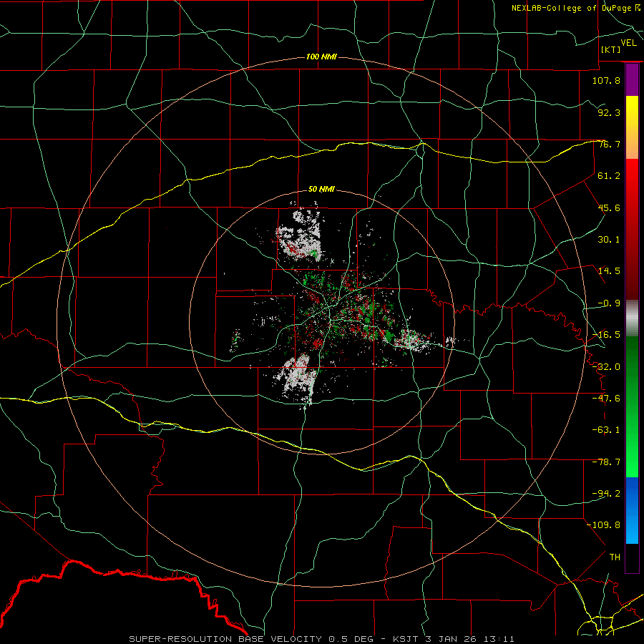
Task: Click the TH legend label
Action: pos(615,557)
